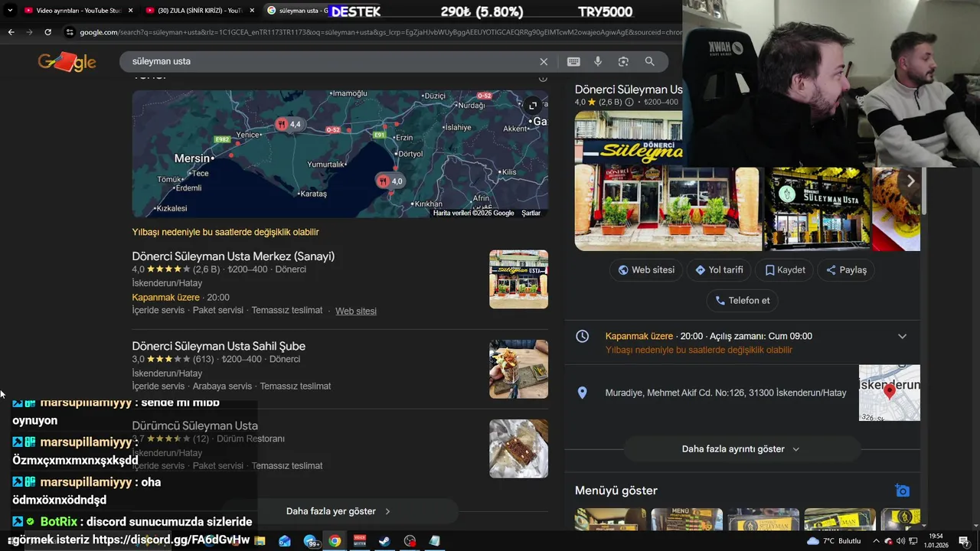Open Dönerci Süleyman Usta Sahil Şube result

(x=218, y=346)
